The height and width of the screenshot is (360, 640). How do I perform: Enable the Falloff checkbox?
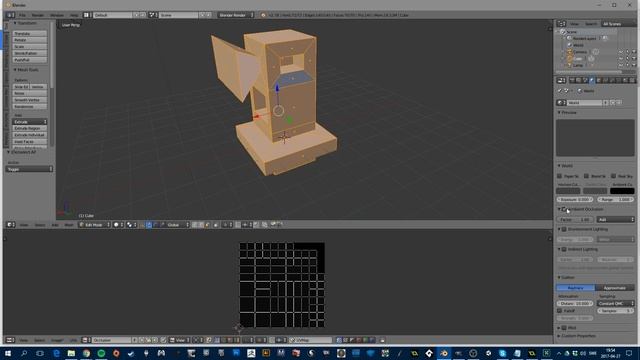click(560, 311)
